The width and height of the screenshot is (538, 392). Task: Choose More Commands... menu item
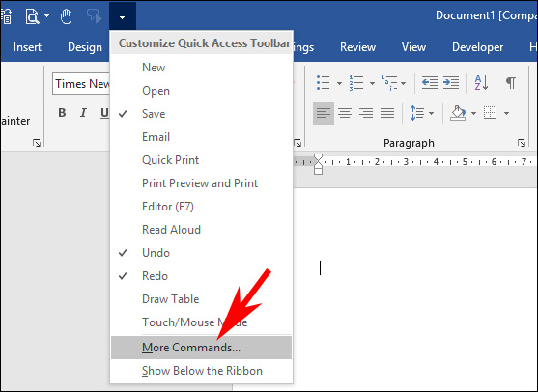click(202, 348)
